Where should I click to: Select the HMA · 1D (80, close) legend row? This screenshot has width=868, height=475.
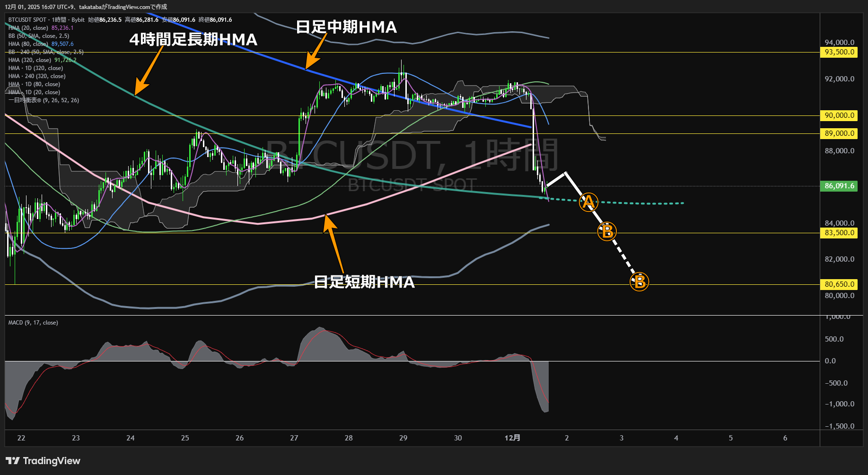click(34, 84)
